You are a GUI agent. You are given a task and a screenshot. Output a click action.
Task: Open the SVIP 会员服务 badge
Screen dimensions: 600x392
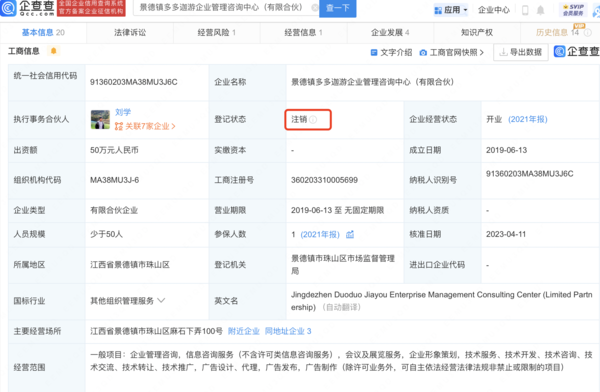(x=573, y=10)
